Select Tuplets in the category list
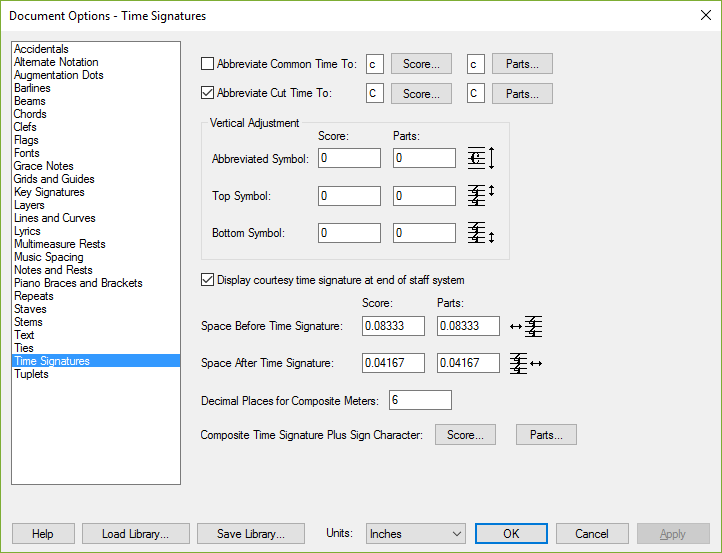 point(31,374)
